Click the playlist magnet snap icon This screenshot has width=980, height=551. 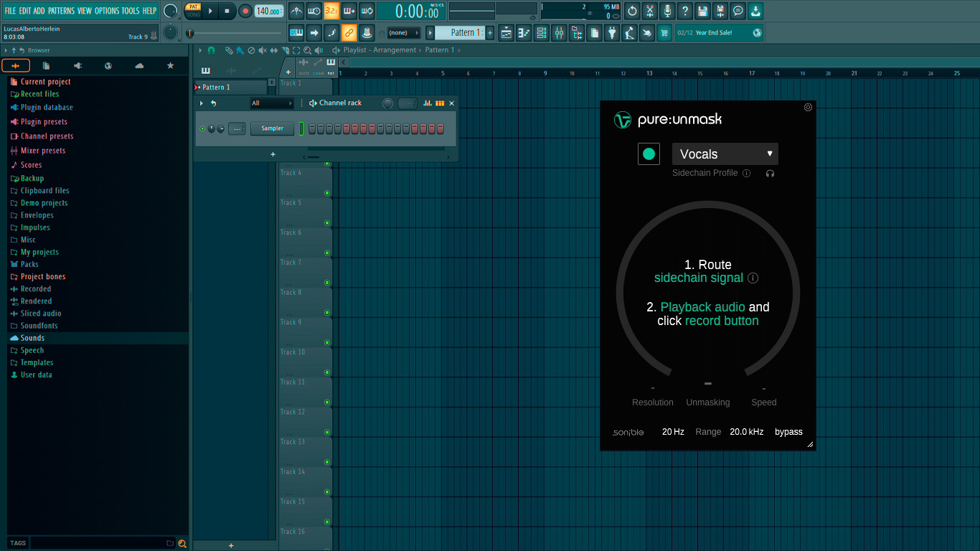[x=211, y=50]
